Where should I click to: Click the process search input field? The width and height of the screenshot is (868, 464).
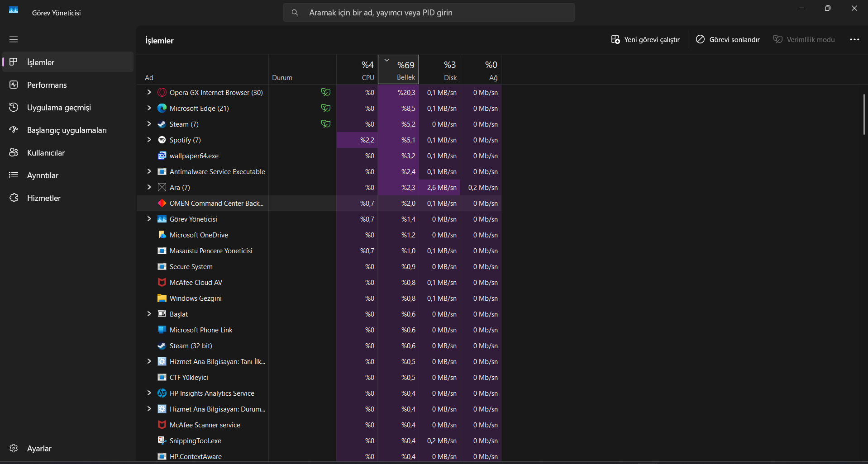click(429, 13)
